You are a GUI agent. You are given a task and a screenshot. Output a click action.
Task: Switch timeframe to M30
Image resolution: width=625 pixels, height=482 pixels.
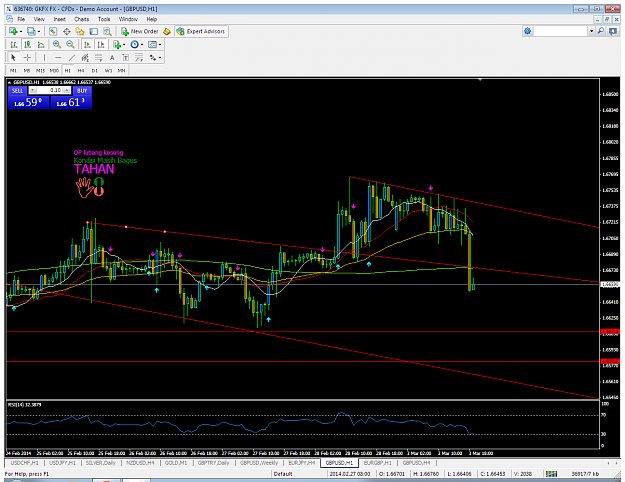54,71
